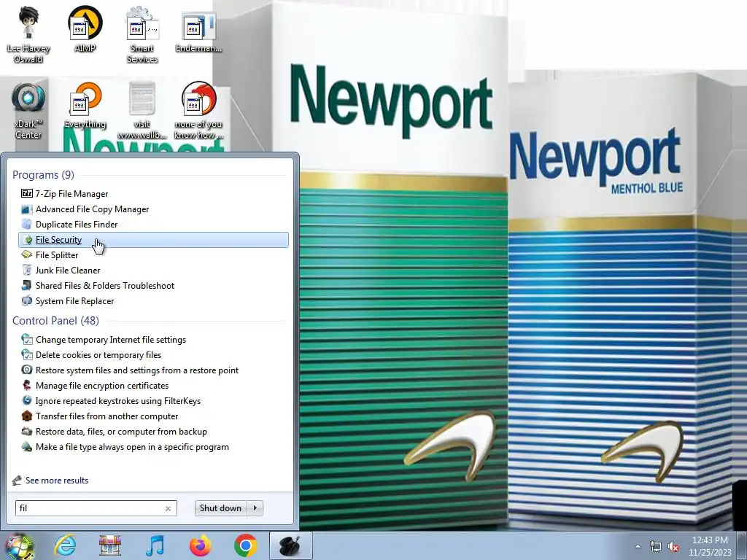Open the music note app on taskbar
747x560 pixels.
click(155, 545)
